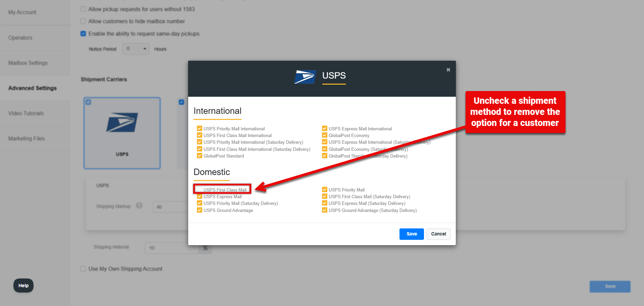Uncheck USPS First Class Mail (Saturday Delivery)

pyautogui.click(x=325, y=196)
